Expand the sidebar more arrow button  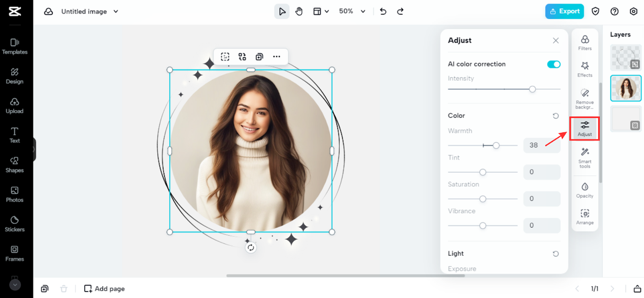click(15, 285)
